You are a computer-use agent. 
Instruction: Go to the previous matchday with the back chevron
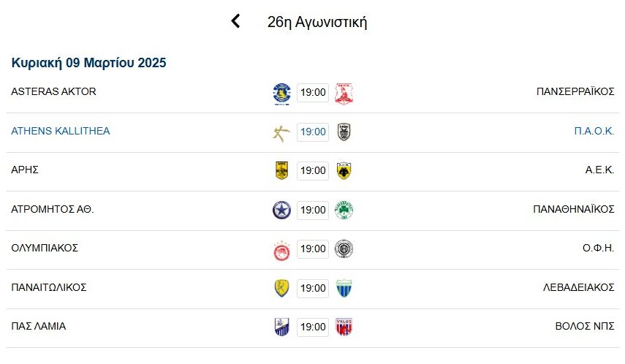235,21
